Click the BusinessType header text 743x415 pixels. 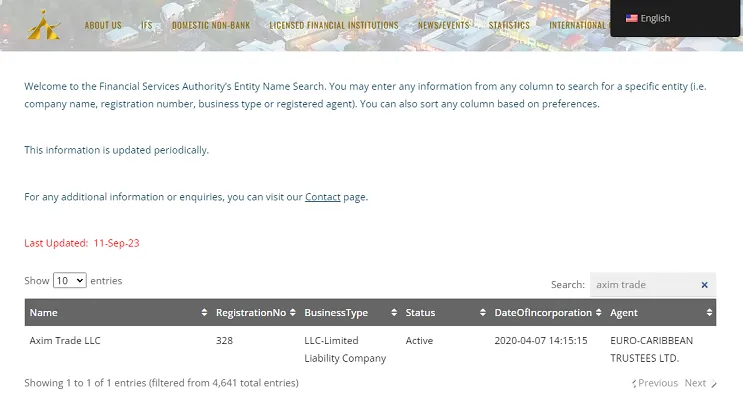(336, 313)
